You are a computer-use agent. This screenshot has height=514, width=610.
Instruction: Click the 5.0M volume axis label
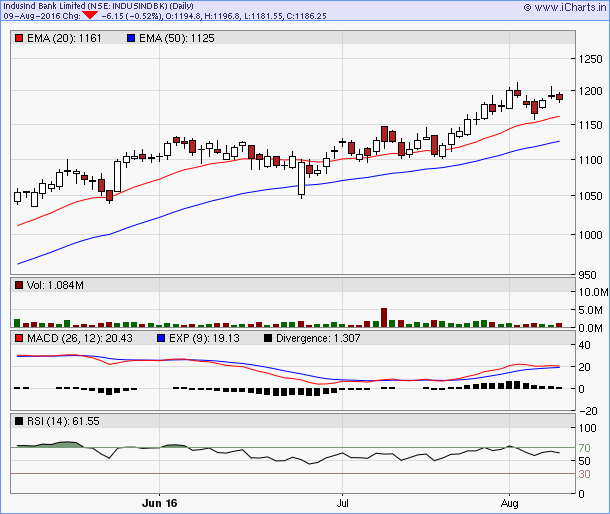tap(591, 310)
